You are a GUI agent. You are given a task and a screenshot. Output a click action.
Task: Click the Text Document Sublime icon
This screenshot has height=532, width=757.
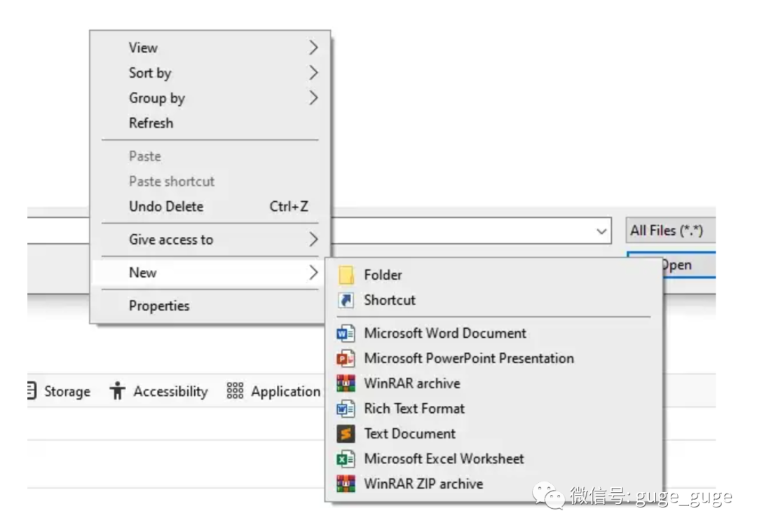[346, 434]
